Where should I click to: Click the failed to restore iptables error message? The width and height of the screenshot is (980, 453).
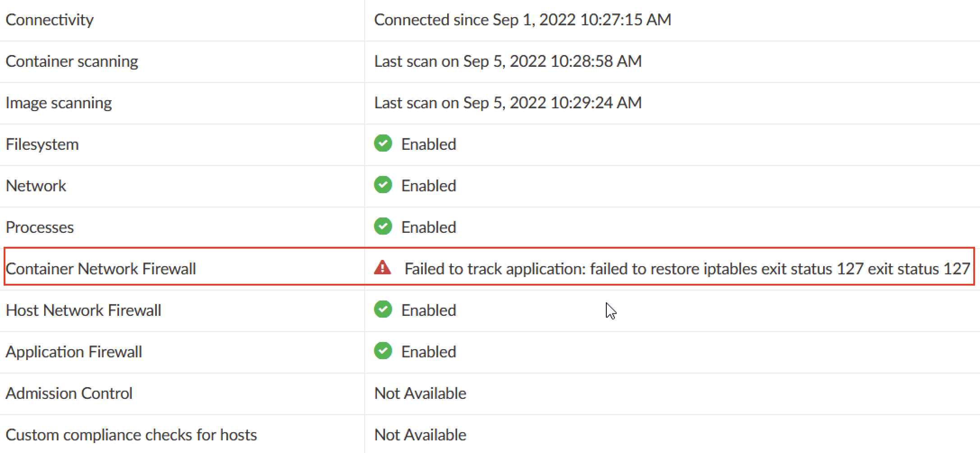click(687, 269)
